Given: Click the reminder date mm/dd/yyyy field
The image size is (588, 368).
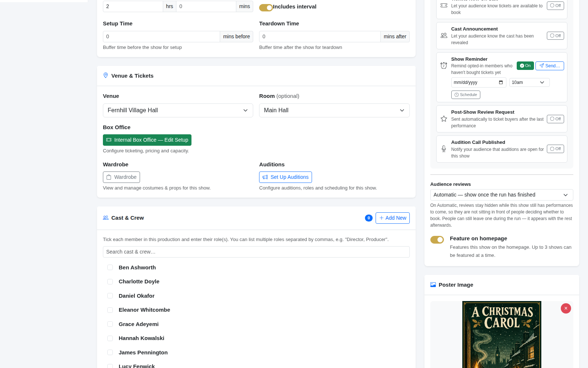Looking at the screenshot, I should 478,82.
